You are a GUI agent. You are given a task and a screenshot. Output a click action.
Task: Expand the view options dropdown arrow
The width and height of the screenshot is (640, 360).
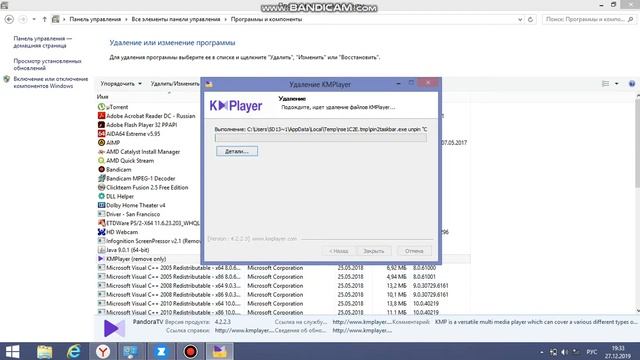[617, 84]
